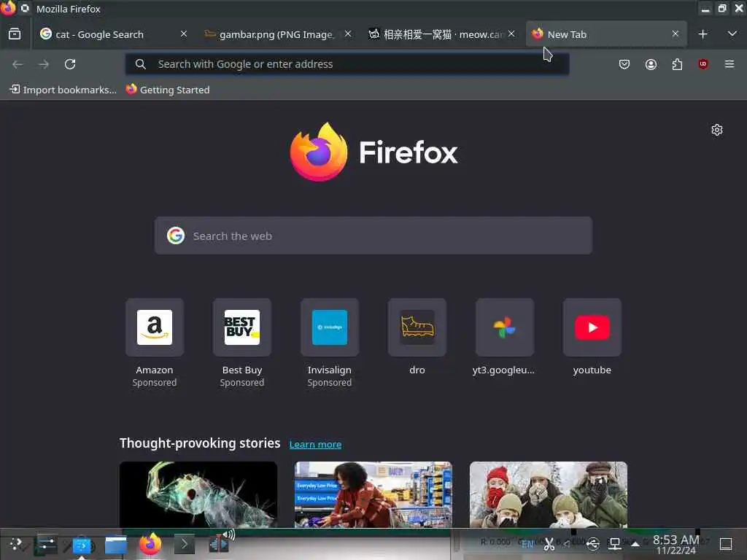The height and width of the screenshot is (560, 747).
Task: Open the audio app icon with speaker in taskbar
Action: coord(220,542)
